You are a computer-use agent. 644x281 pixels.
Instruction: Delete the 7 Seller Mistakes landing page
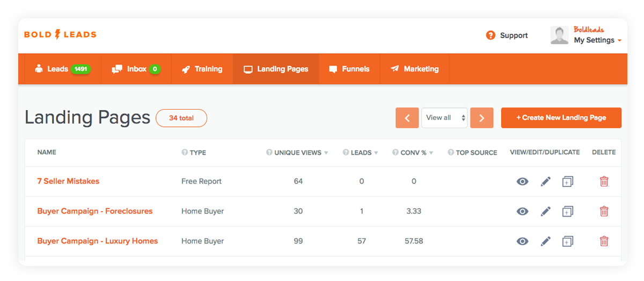604,182
